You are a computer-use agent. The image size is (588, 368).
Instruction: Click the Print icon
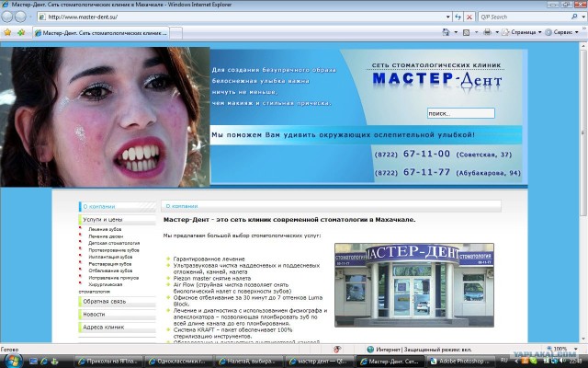(x=487, y=32)
